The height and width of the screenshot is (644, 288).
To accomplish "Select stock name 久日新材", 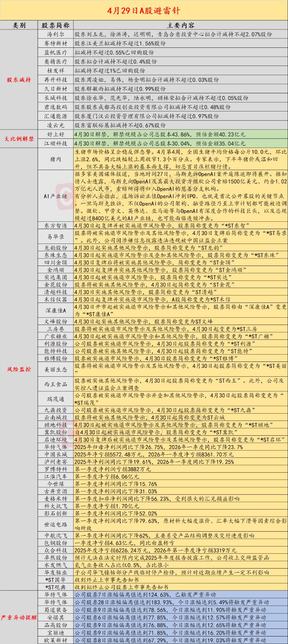I will click(56, 89).
